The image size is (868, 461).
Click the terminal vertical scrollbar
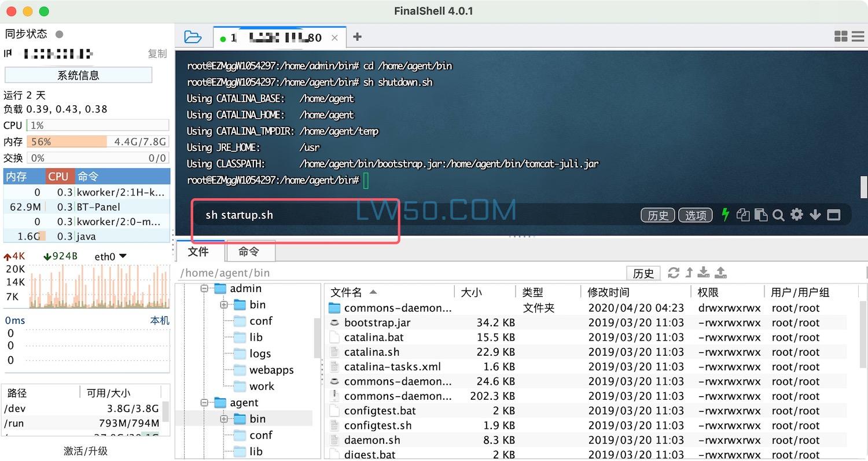[x=863, y=186]
